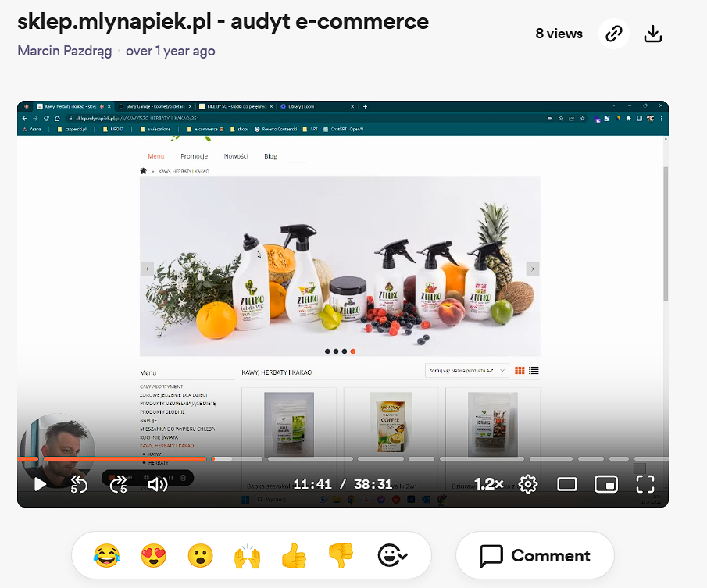This screenshot has width=707, height=588.
Task: Click the home breadcrumb icon
Action: [144, 171]
